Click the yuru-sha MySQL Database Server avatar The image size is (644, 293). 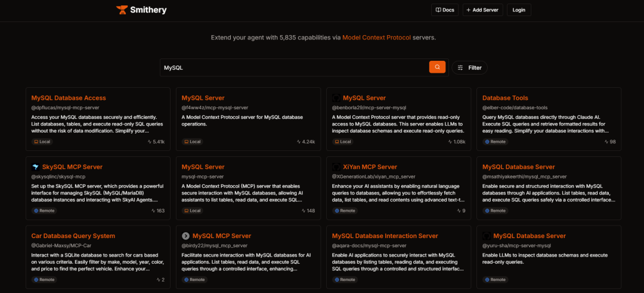pos(487,236)
